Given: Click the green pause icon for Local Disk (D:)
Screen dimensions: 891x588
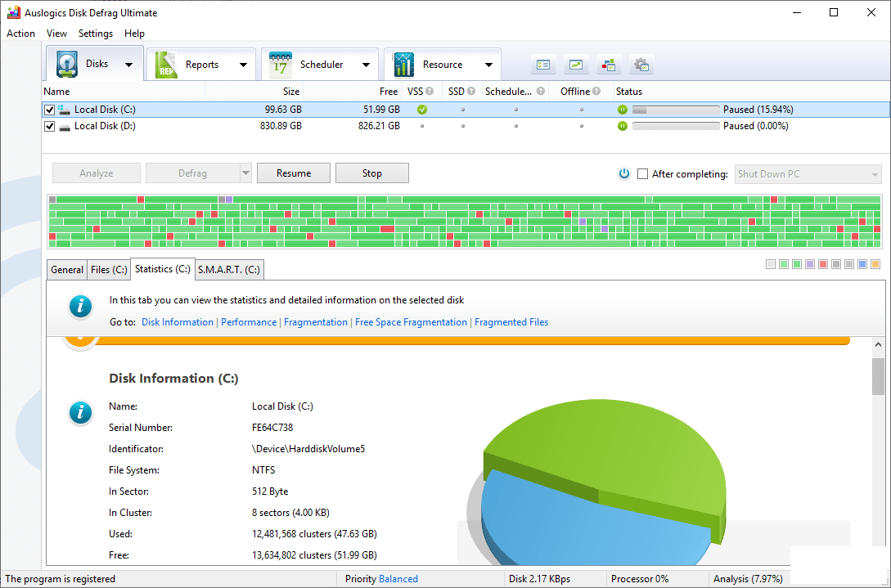Looking at the screenshot, I should click(622, 126).
